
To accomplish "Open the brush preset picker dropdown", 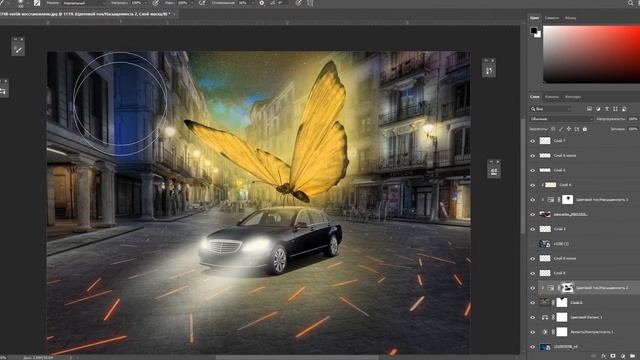I will (27, 3).
